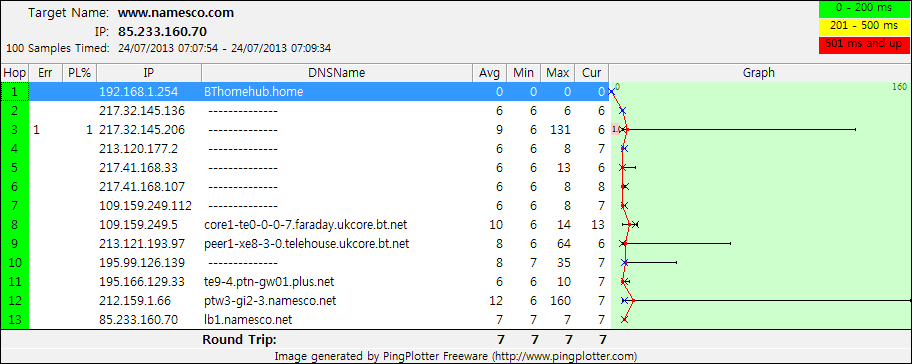
Task: Click the Min column header
Action: point(523,73)
